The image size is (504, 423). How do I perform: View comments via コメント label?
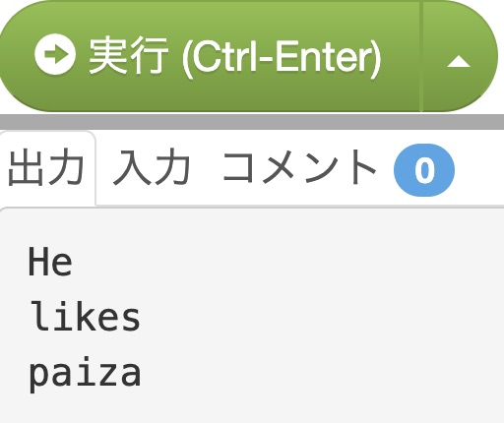[x=299, y=167]
